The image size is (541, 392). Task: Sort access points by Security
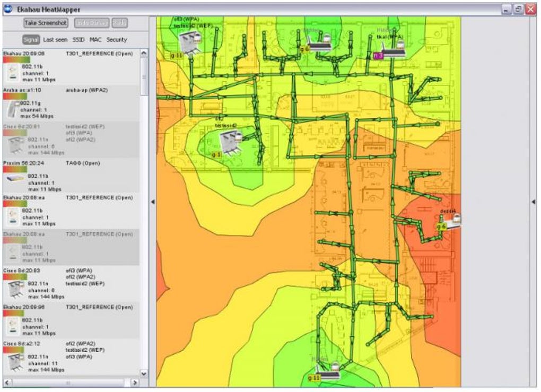point(117,40)
